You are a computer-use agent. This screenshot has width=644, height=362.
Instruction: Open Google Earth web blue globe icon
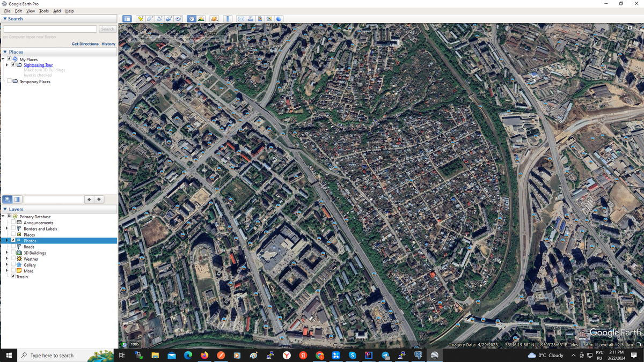[x=279, y=19]
